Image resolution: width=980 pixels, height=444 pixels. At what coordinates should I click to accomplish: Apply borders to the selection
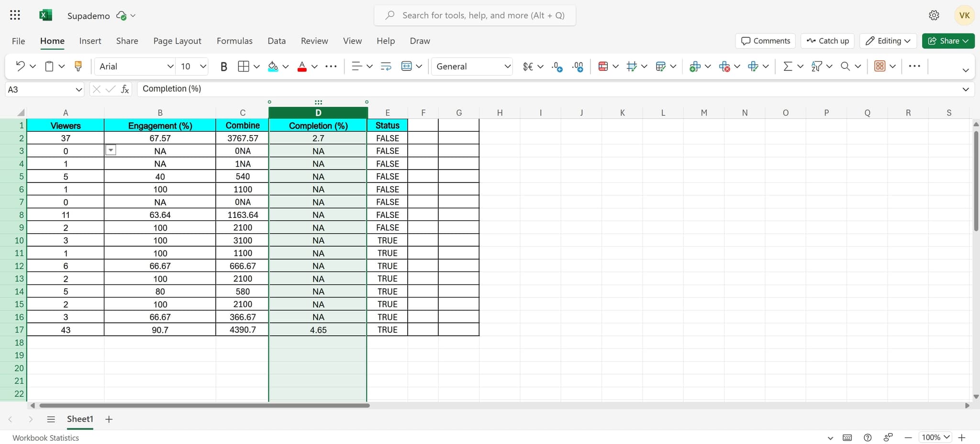[x=243, y=66]
